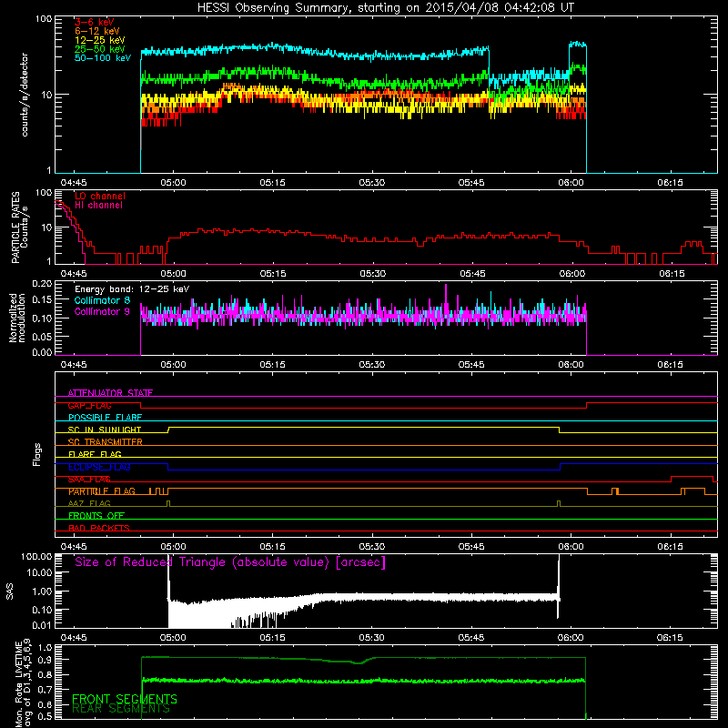The height and width of the screenshot is (728, 728).
Task: Click the Normalized modulation axis label
Action: click(16, 318)
